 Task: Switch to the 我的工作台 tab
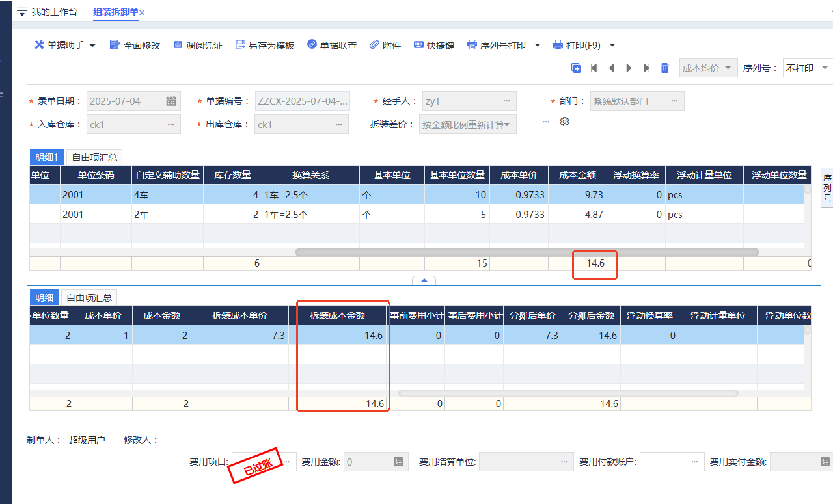click(x=54, y=12)
